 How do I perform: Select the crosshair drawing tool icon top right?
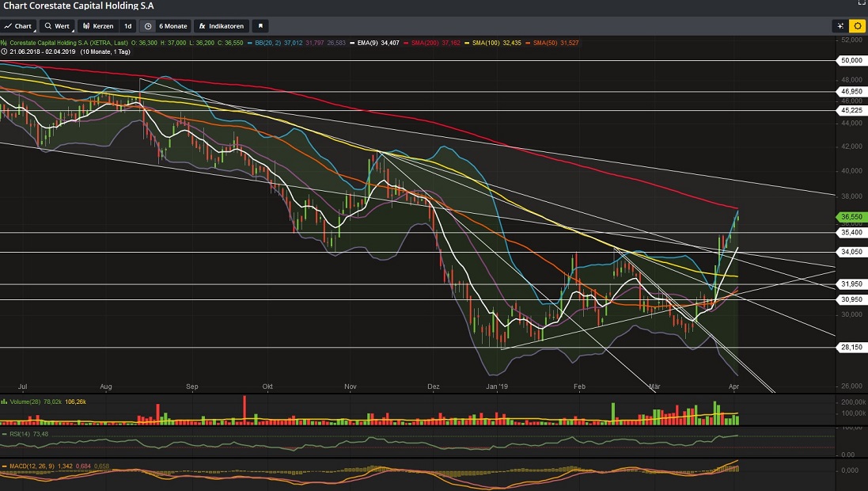(841, 25)
